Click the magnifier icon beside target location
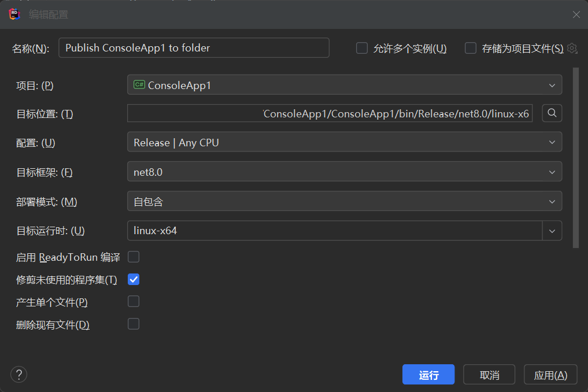The height and width of the screenshot is (392, 588). pyautogui.click(x=552, y=113)
